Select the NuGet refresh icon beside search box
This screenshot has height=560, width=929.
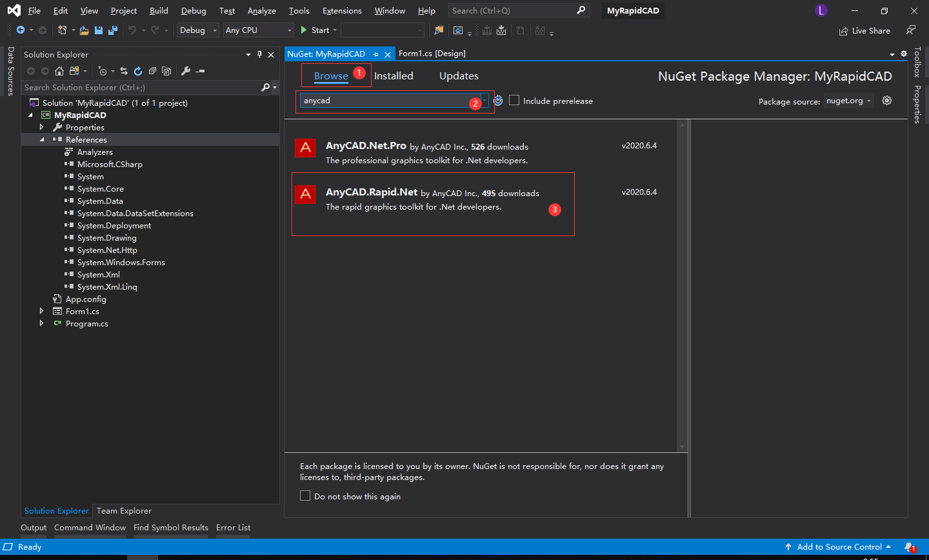[x=497, y=101]
